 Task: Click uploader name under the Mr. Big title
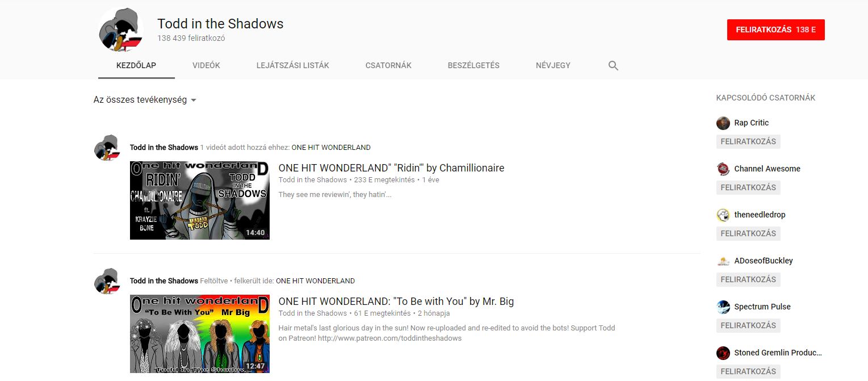[312, 313]
